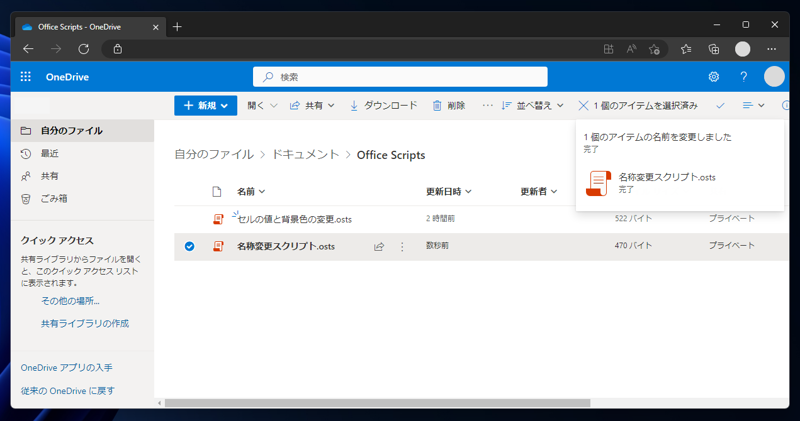This screenshot has width=800, height=421.
Task: Share 名称変更スクリプト.osts via row share icon
Action: (379, 247)
